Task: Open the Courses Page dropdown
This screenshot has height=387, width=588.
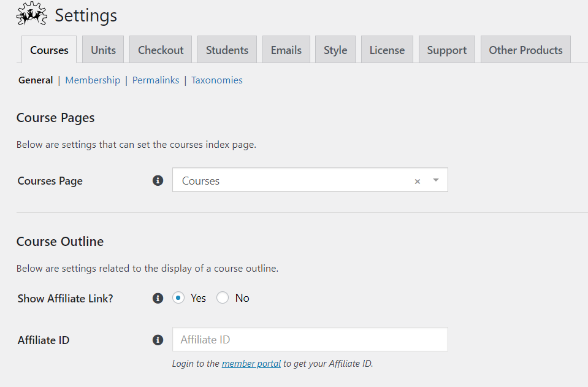Action: (x=436, y=180)
